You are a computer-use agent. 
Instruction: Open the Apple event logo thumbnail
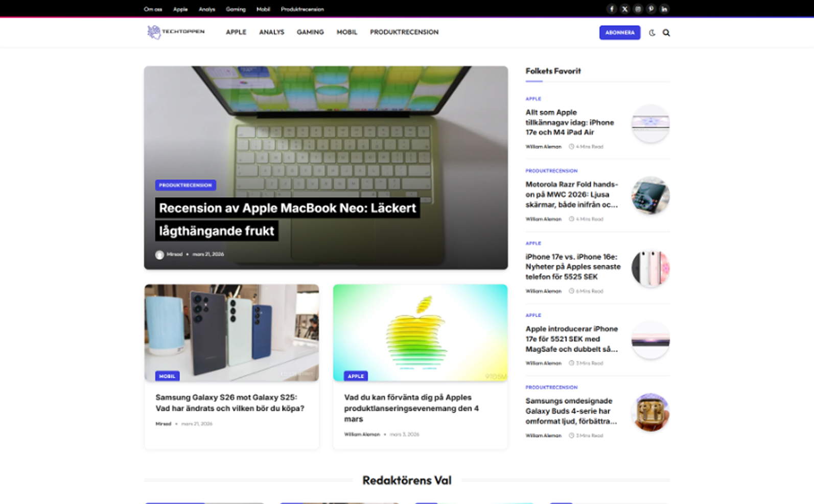tap(420, 333)
